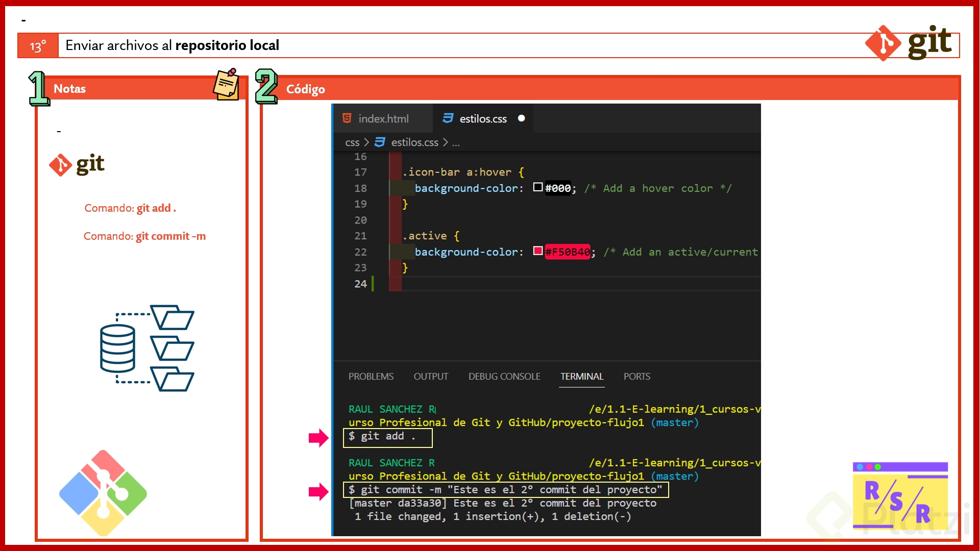Screen dimensions: 980x551
Task: Open the OUTPUT panel tab
Action: 431,377
